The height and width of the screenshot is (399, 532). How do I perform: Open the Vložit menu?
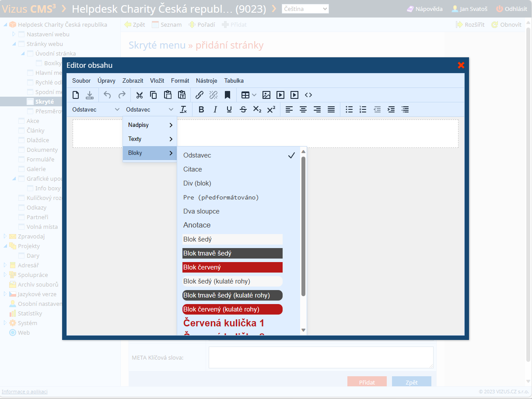[157, 80]
